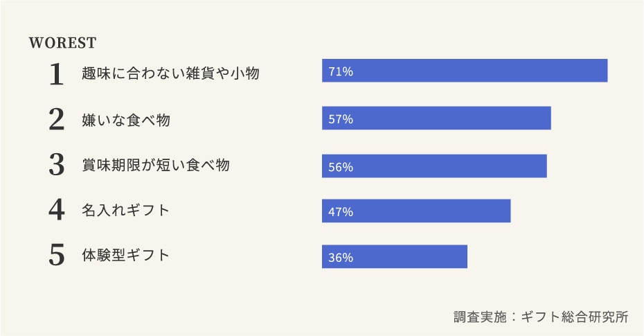Screen dimensions: 644x336
Task: Click the rank number 4
Action: (57, 211)
